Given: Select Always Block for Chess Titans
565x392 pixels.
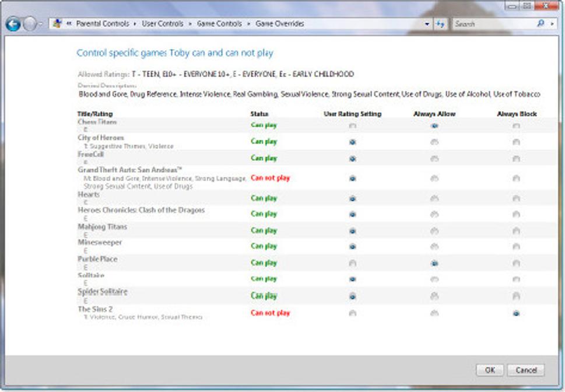Looking at the screenshot, I should 516,126.
